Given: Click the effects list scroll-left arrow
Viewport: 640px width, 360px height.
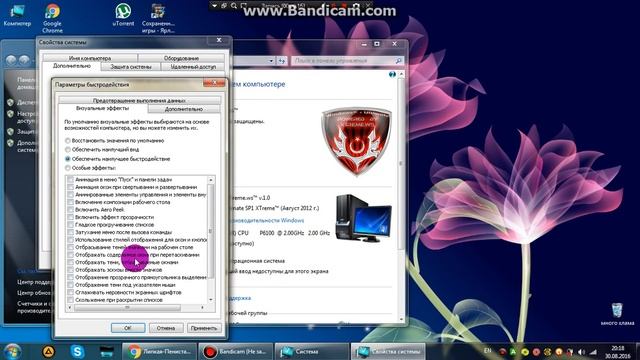Looking at the screenshot, I should (69, 307).
